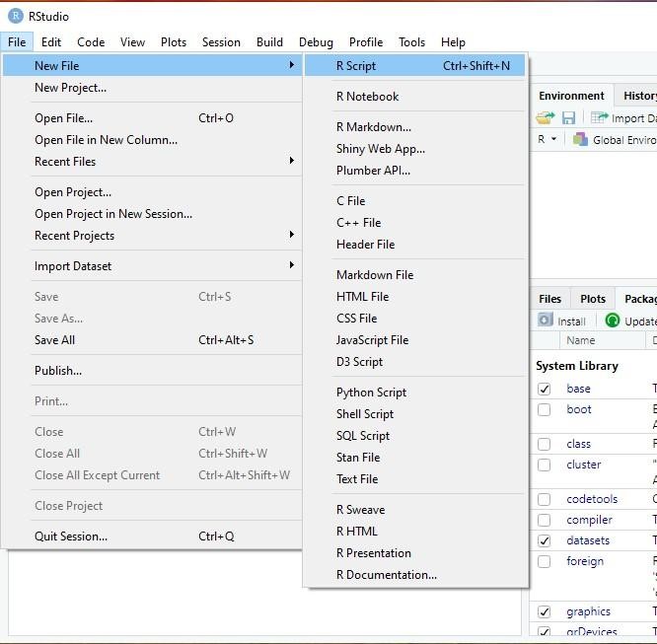This screenshot has width=657, height=644.
Task: Click the Import Dataset table icon
Action: coord(599,117)
